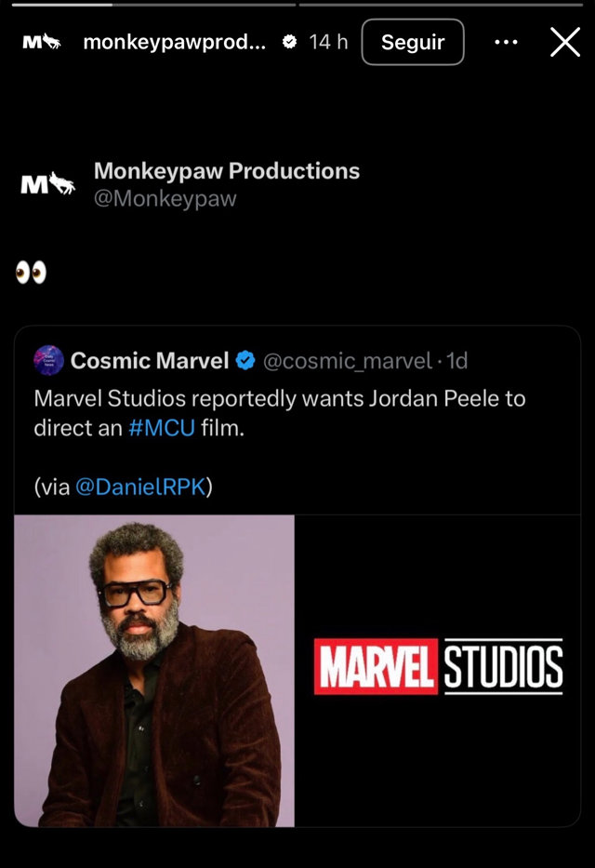The height and width of the screenshot is (868, 595).
Task: Open the @cosmic_marvel handle
Action: point(347,360)
